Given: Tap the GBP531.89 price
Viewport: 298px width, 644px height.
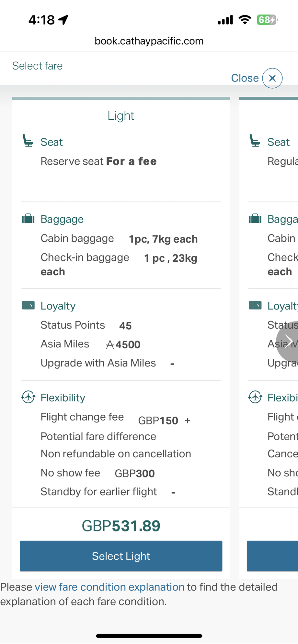Looking at the screenshot, I should tap(121, 526).
